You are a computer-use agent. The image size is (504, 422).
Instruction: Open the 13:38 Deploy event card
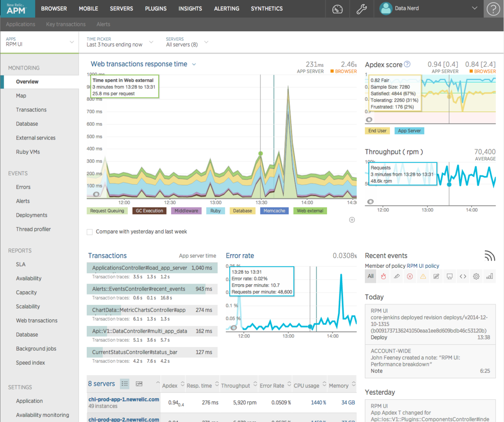(x=430, y=324)
